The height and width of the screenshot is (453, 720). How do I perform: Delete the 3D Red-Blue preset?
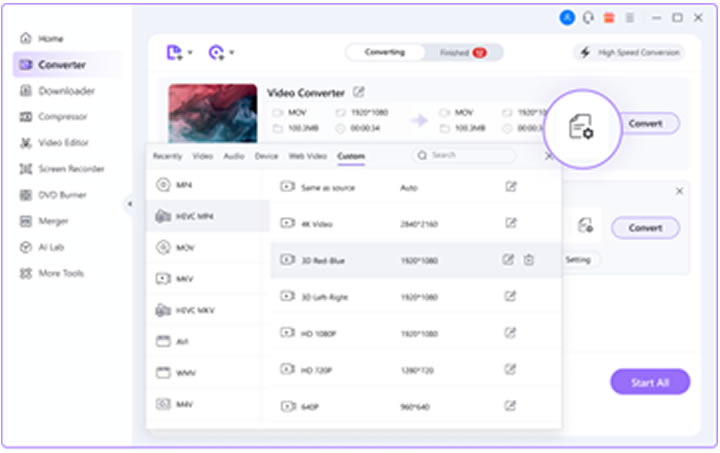[529, 260]
